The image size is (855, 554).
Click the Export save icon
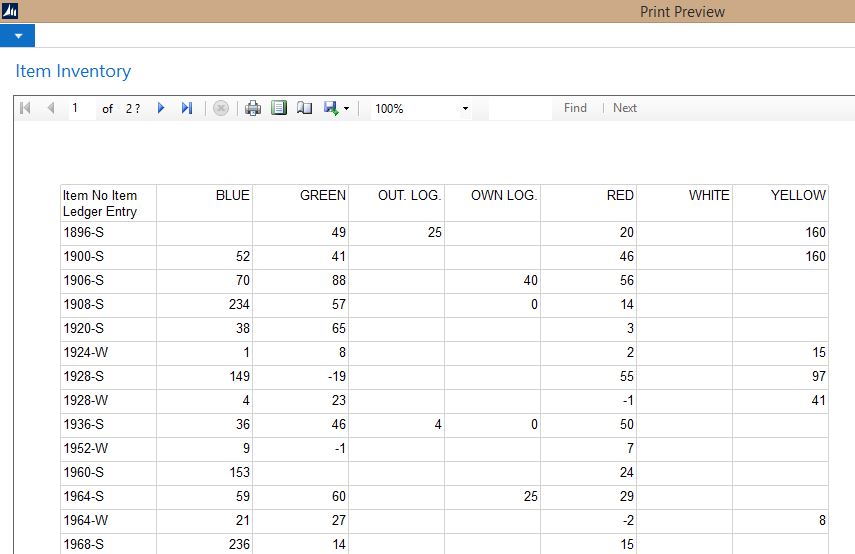tap(330, 108)
